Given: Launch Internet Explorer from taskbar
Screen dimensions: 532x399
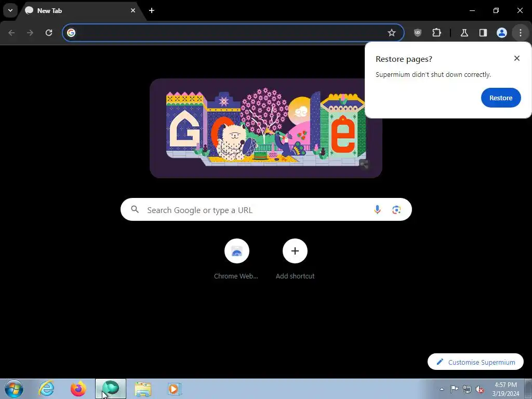Looking at the screenshot, I should pos(46,389).
